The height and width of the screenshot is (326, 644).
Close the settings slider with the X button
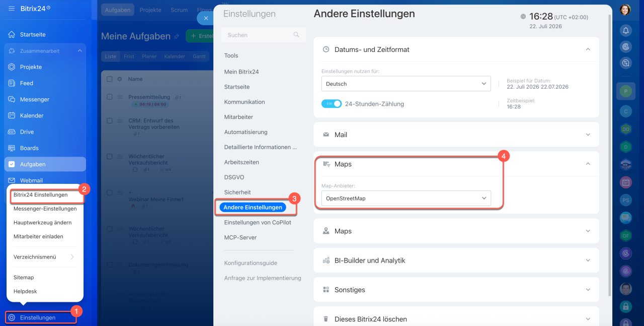coord(205,18)
